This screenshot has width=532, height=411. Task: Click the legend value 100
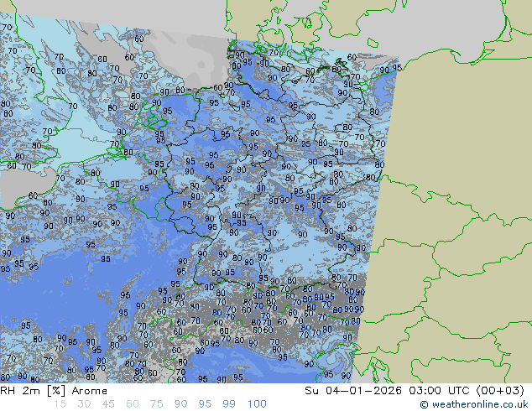(257, 404)
